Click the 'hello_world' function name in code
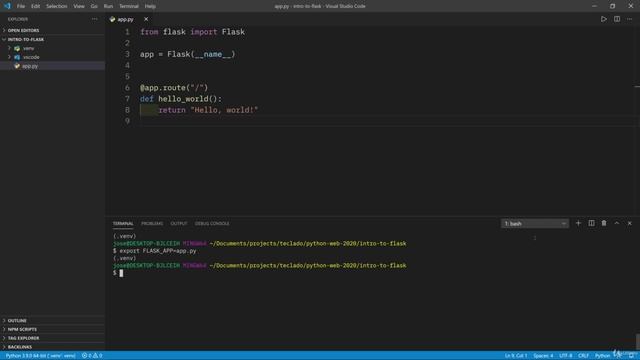640x360 pixels. coord(183,99)
